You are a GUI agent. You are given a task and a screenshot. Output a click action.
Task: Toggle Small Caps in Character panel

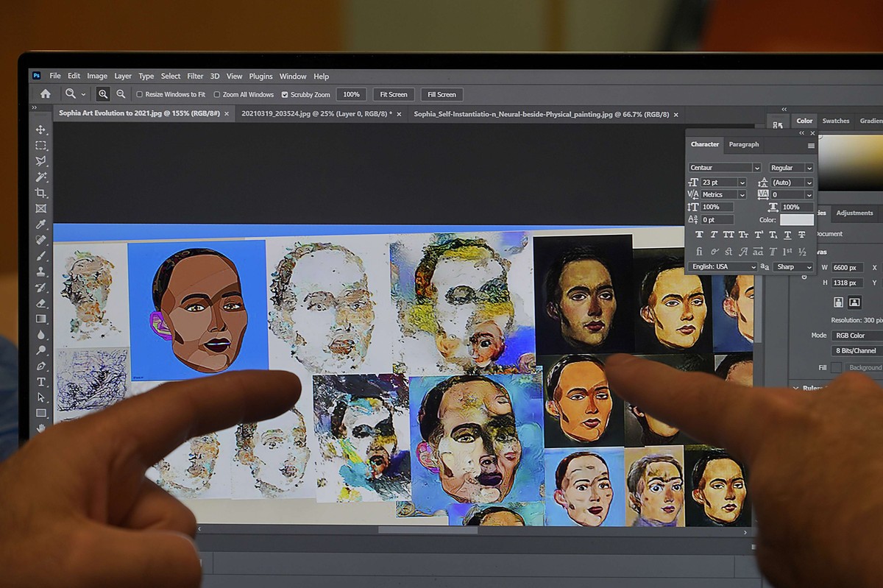(743, 235)
